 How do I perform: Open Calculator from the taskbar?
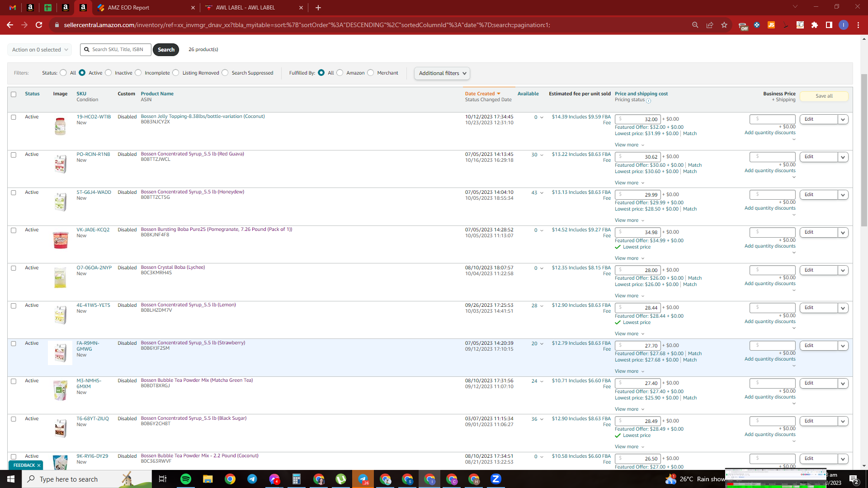tap(297, 479)
